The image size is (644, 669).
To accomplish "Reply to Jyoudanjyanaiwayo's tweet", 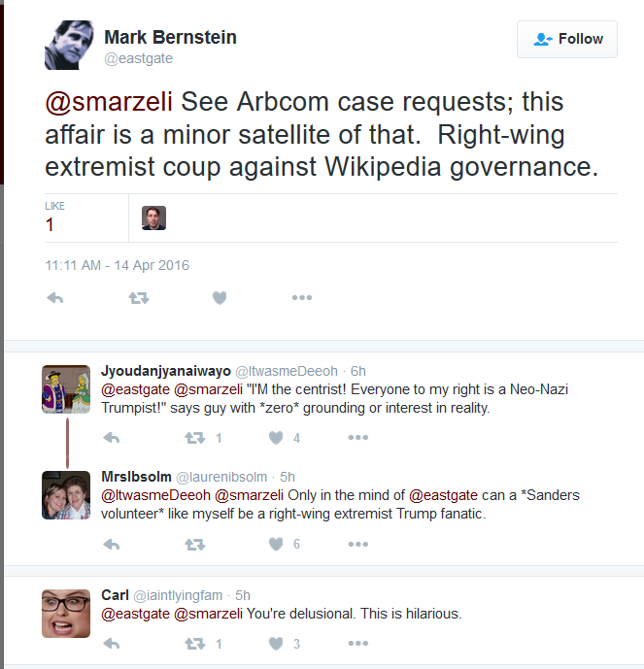I will 112,438.
